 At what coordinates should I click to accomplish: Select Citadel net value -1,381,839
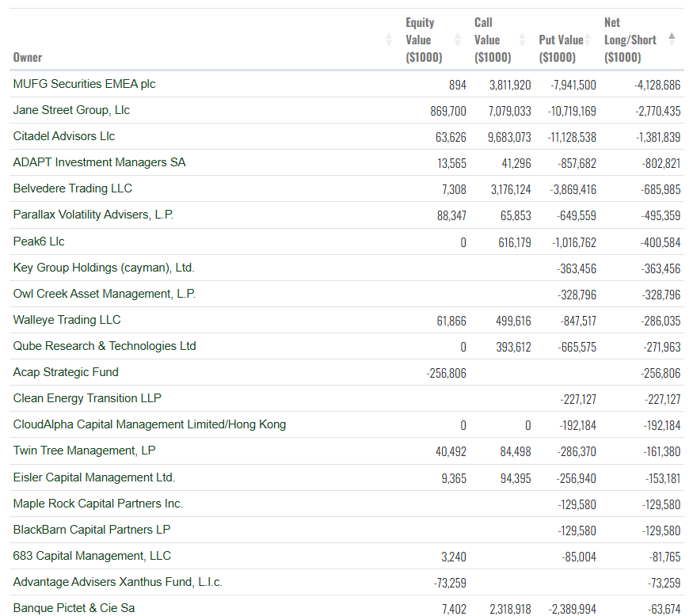tap(657, 137)
